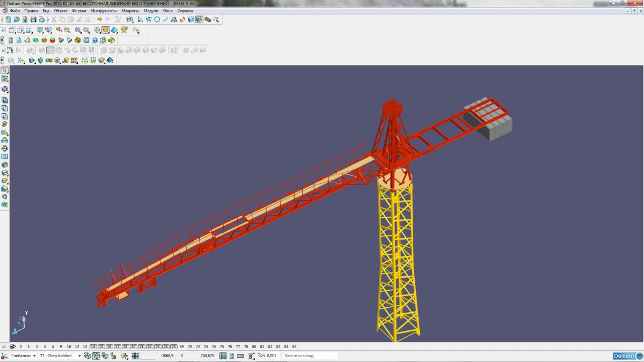Open the Инструменты menu
The width and height of the screenshot is (644, 362).
click(x=104, y=11)
